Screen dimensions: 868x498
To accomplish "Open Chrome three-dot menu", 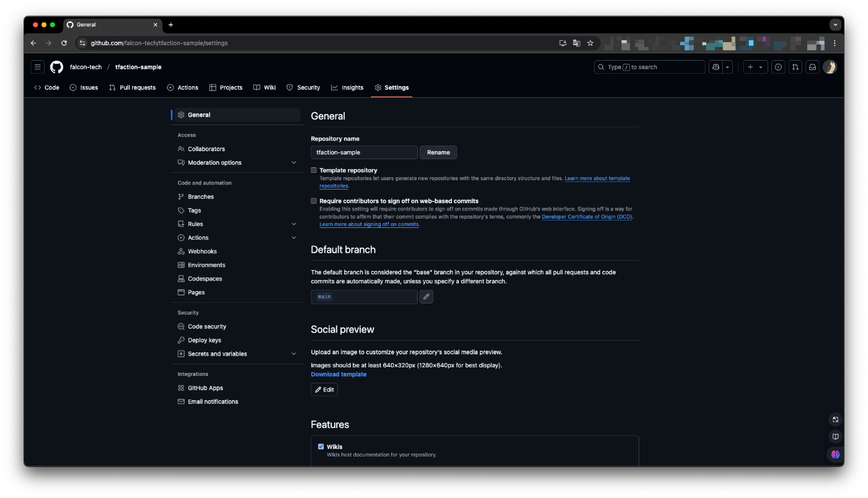I will (x=835, y=43).
